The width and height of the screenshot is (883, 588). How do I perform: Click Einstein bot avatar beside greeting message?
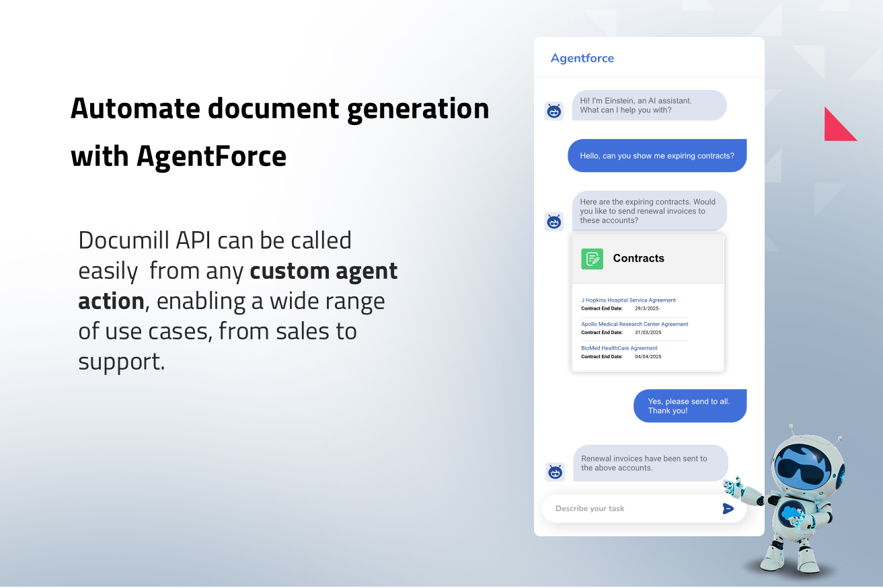coord(554,111)
